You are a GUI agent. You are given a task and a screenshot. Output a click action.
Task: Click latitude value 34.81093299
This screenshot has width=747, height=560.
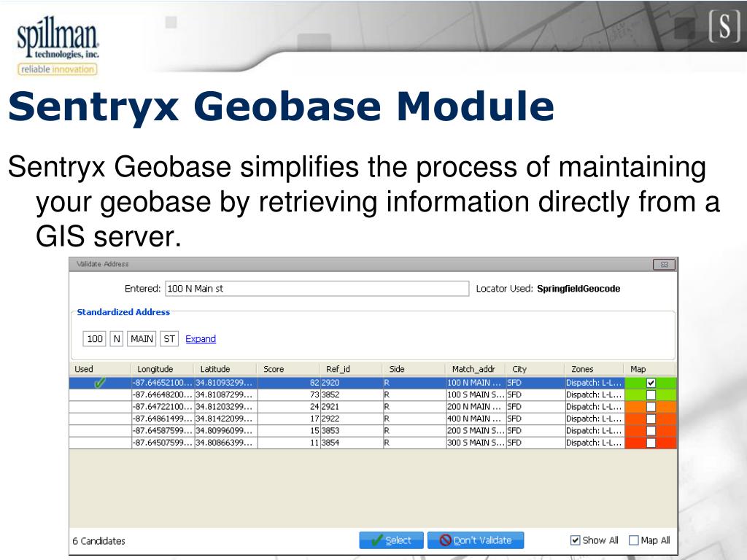click(226, 383)
